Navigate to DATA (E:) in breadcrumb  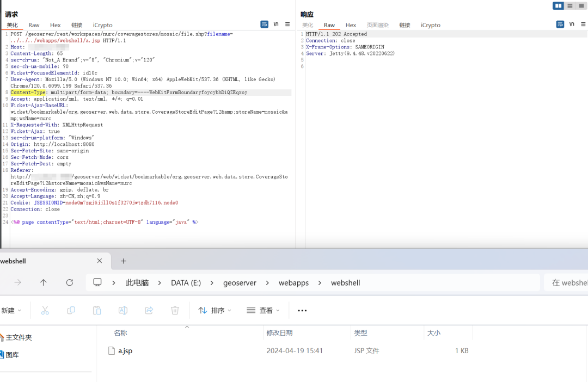[186, 282]
